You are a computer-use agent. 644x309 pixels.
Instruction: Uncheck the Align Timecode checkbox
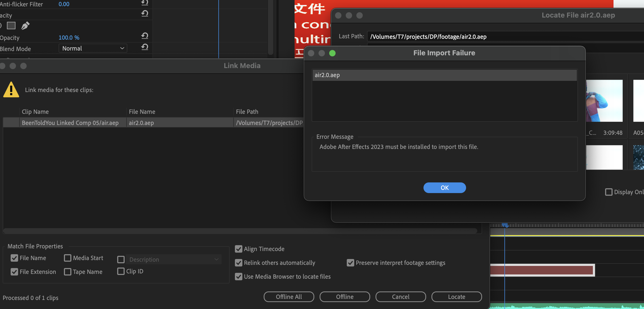[x=238, y=249]
